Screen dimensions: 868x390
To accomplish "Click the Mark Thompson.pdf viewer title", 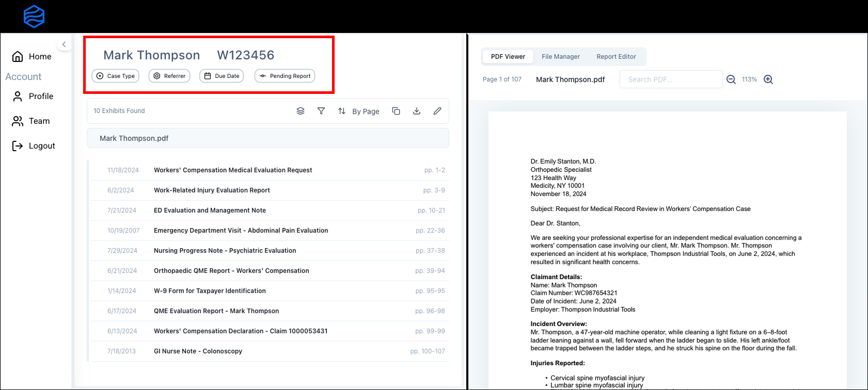I will point(571,79).
